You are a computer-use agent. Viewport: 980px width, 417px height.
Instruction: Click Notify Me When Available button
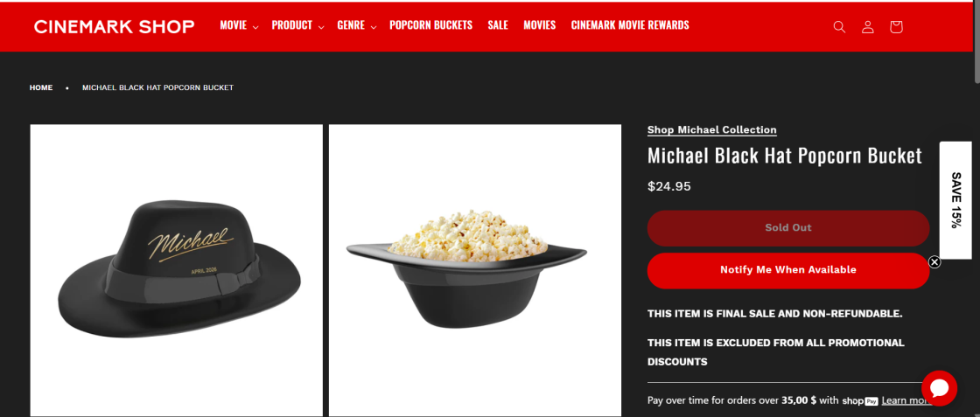[788, 270]
